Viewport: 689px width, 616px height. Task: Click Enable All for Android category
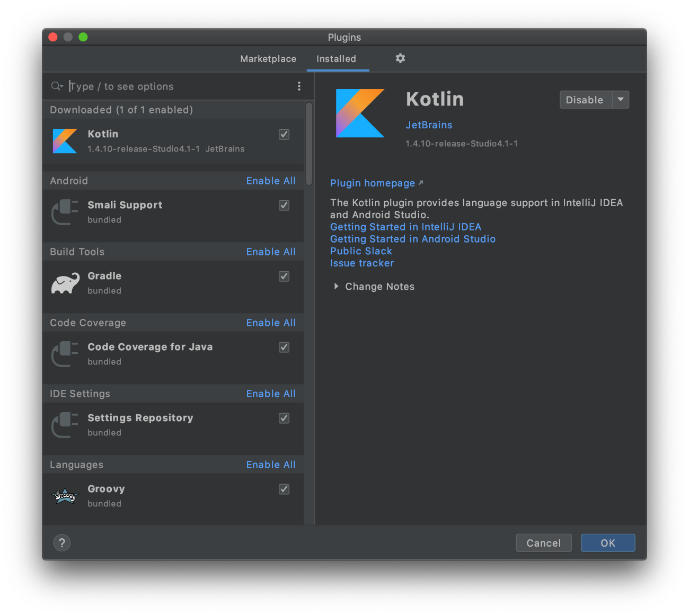click(x=271, y=181)
